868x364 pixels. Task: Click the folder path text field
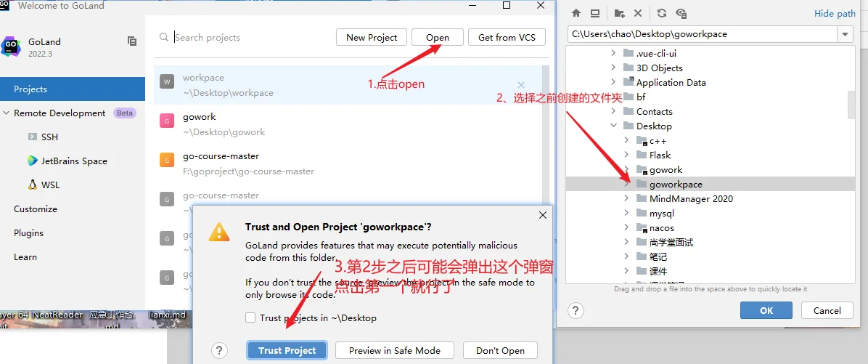pos(703,34)
